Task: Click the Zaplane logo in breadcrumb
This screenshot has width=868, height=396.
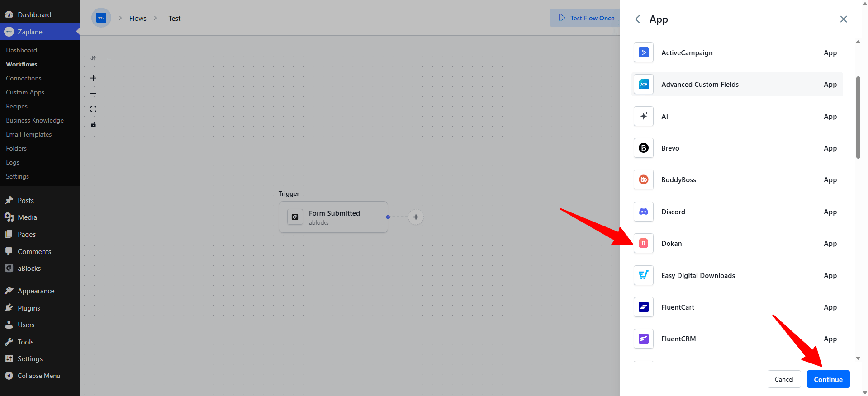Action: [101, 18]
